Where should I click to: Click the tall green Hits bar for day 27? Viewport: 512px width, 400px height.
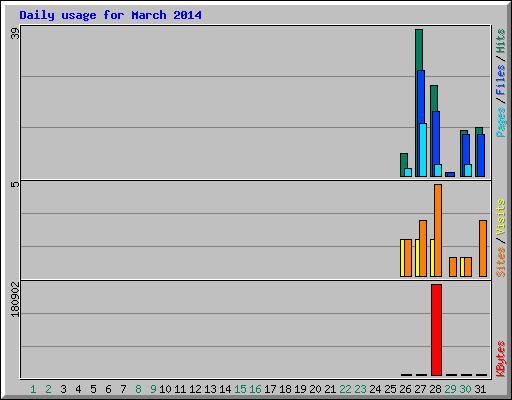(x=419, y=50)
